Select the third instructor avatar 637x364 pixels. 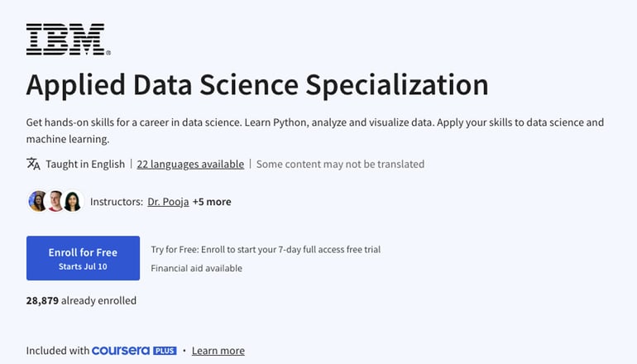pos(73,201)
